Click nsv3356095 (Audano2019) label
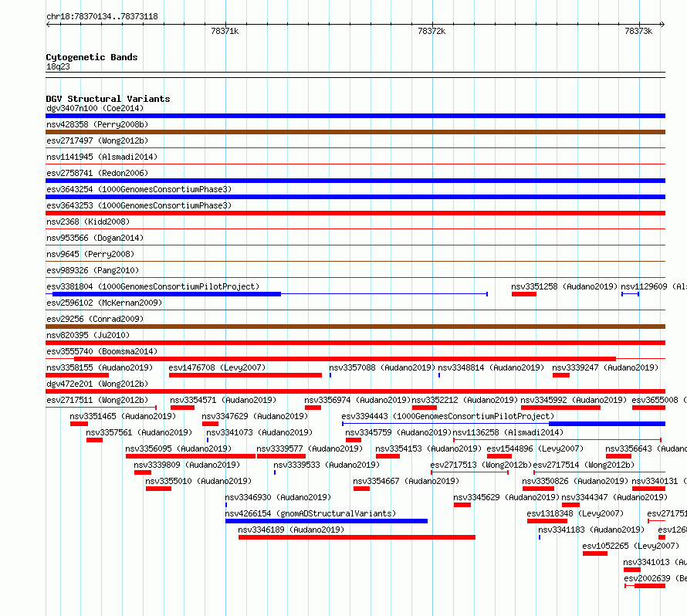This screenshot has width=687, height=616. (x=178, y=448)
